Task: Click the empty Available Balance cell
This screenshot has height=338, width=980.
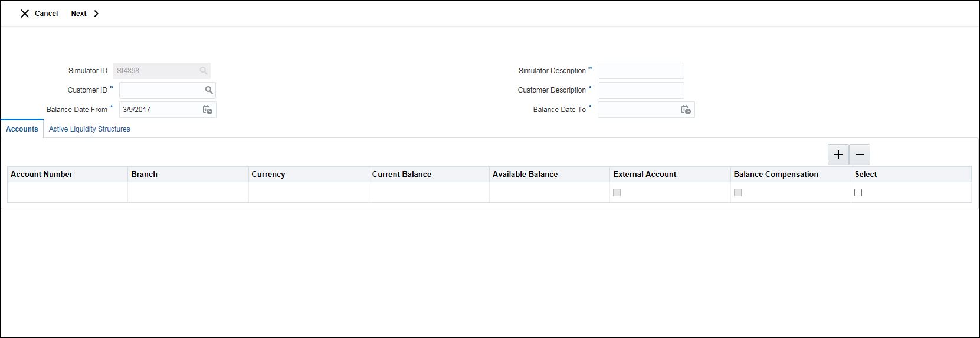Action: pyautogui.click(x=549, y=192)
